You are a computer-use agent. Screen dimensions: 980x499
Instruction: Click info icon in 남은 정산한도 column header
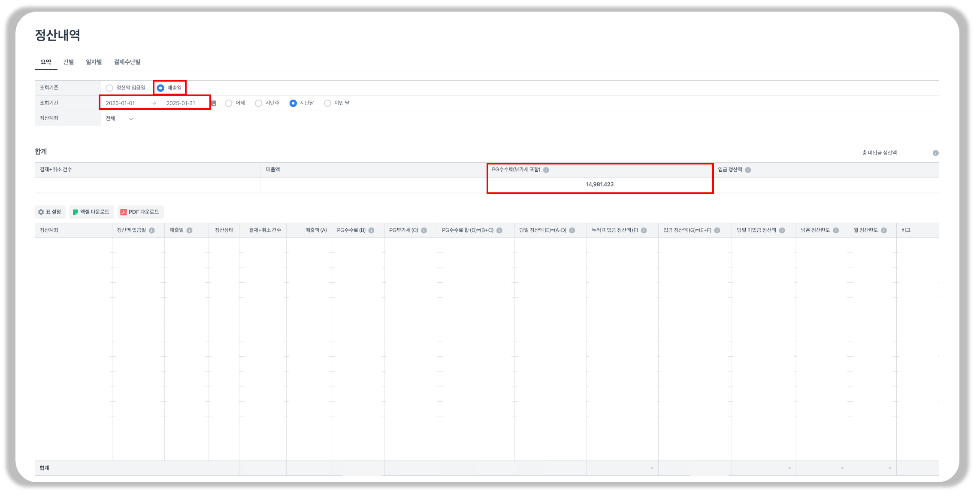point(836,231)
